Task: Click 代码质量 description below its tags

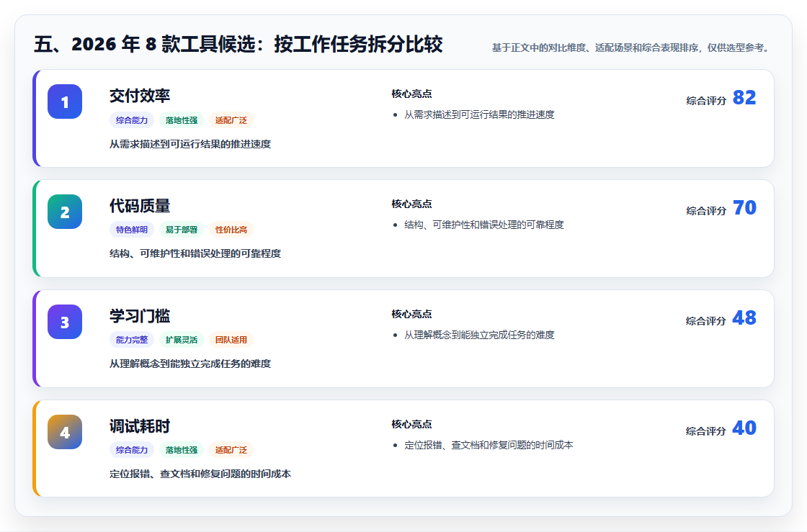Action: click(195, 253)
